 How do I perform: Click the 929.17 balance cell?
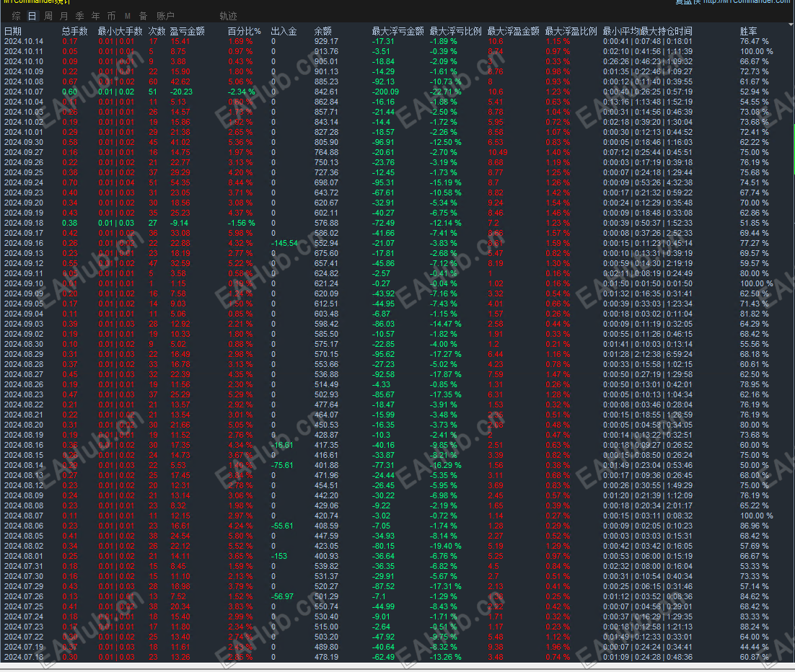pos(326,42)
